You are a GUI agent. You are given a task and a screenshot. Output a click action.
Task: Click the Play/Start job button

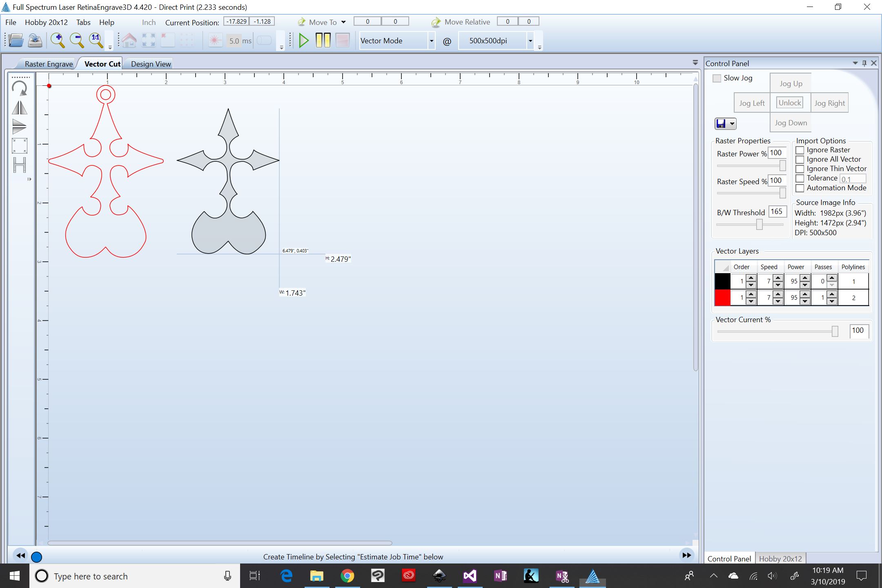click(303, 41)
